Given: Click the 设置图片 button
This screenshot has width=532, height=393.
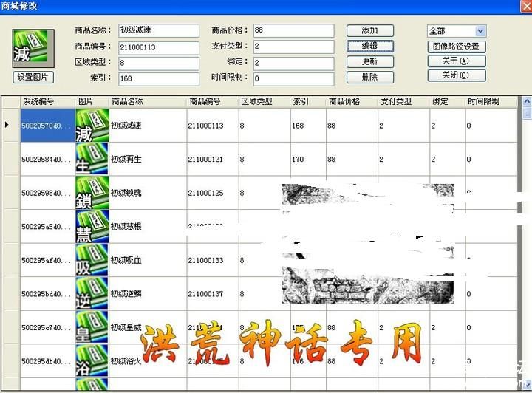Looking at the screenshot, I should 33,78.
